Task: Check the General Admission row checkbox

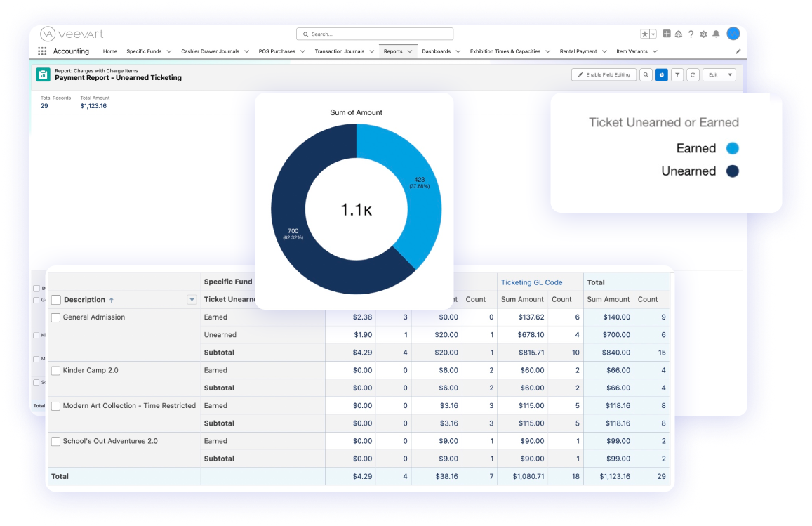Action: pos(56,317)
